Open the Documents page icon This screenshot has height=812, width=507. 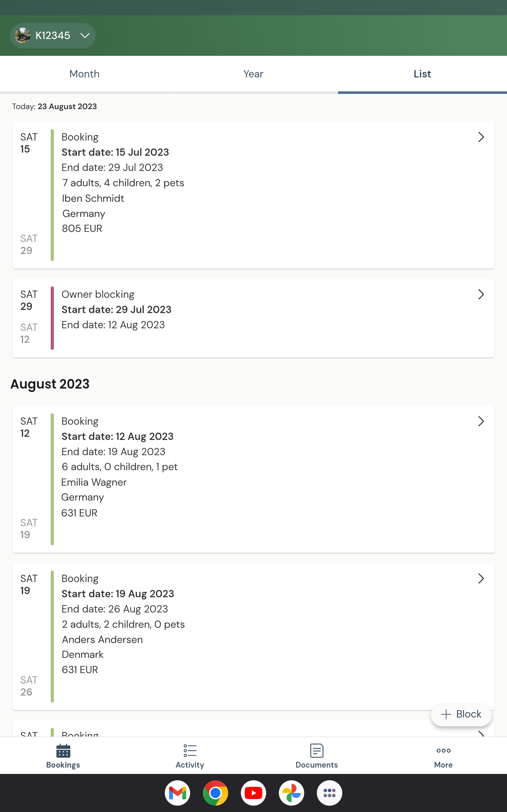tap(317, 750)
